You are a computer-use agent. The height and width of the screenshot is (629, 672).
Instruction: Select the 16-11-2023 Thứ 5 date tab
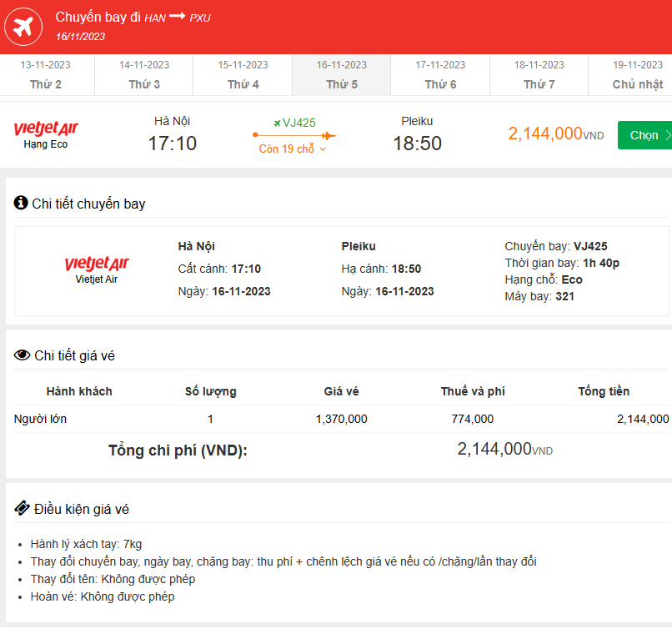(x=342, y=75)
